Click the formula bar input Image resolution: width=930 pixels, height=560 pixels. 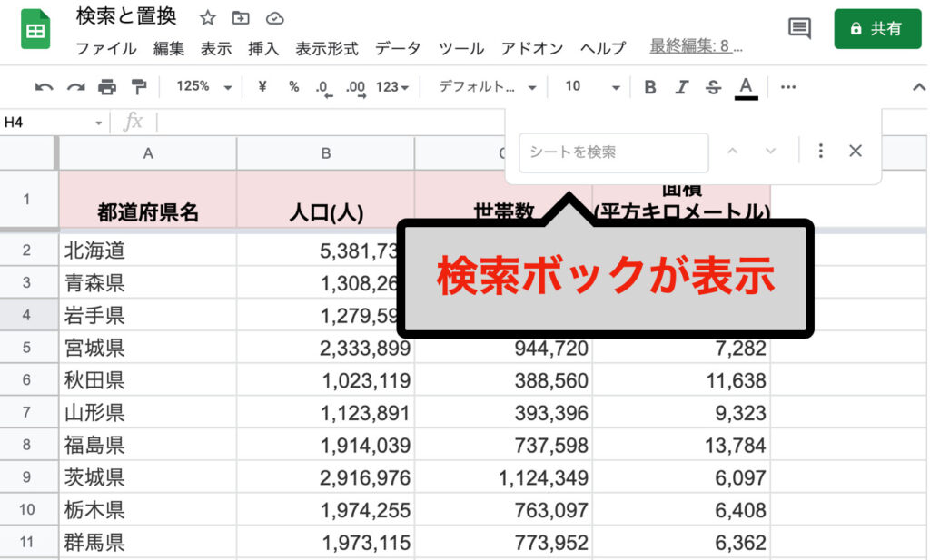pos(332,122)
